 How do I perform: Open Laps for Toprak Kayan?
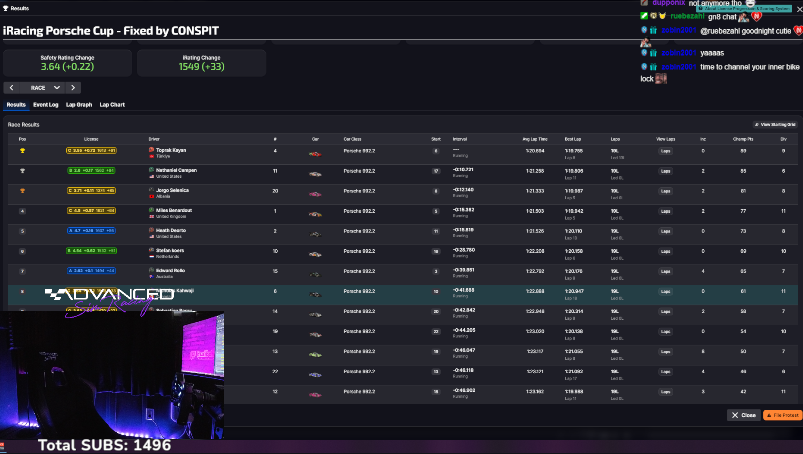pyautogui.click(x=665, y=151)
